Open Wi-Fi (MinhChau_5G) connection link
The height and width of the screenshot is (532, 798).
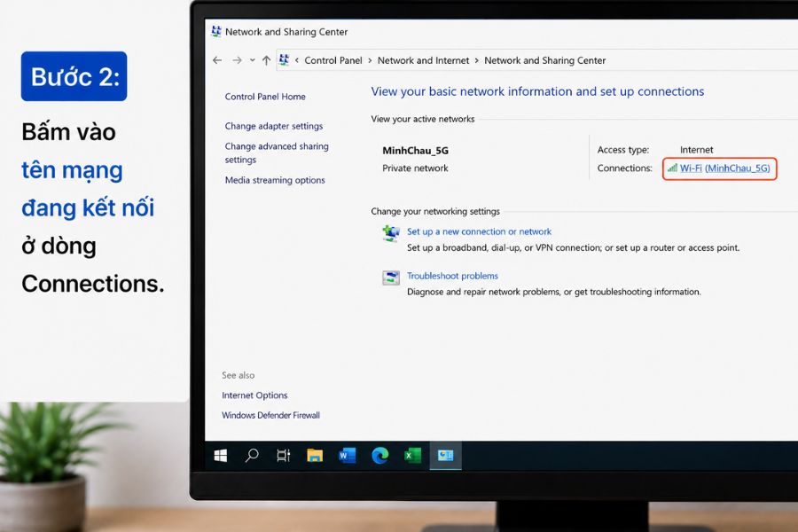(724, 168)
